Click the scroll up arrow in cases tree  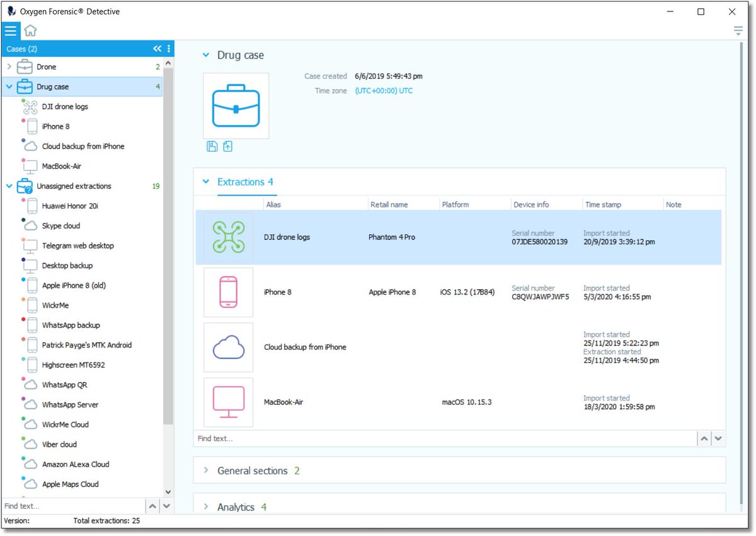[168, 64]
